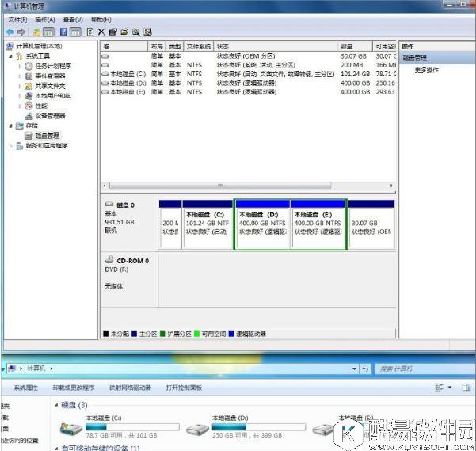Viewport: 476px width, 451px height.
Task: Collapse the 系统工具 tree node
Action: click(x=10, y=56)
